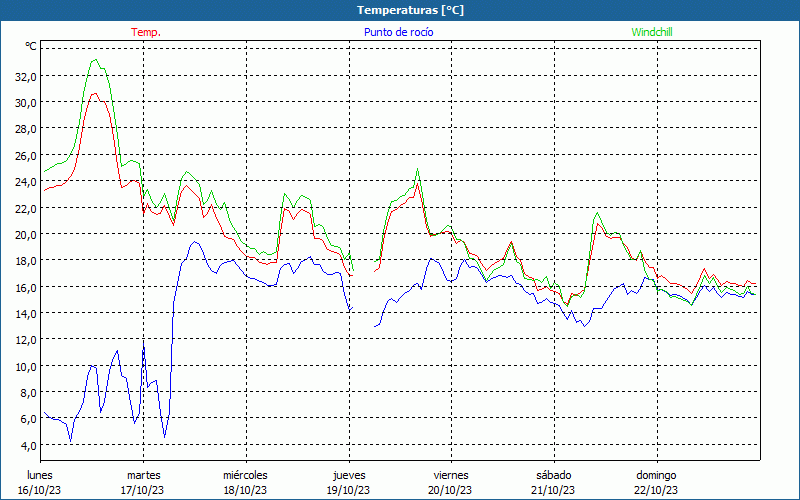Click the 24,0 y-axis value

pyautogui.click(x=26, y=182)
